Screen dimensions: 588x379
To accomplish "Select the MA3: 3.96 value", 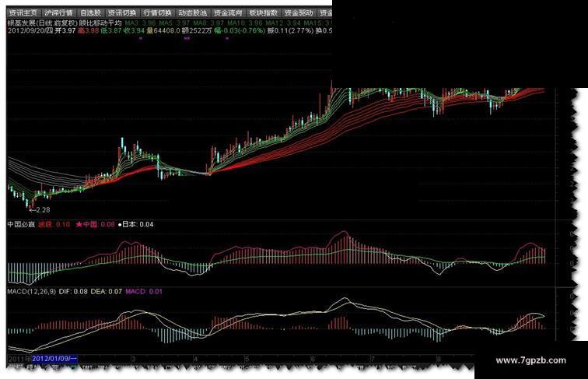I will click(140, 23).
